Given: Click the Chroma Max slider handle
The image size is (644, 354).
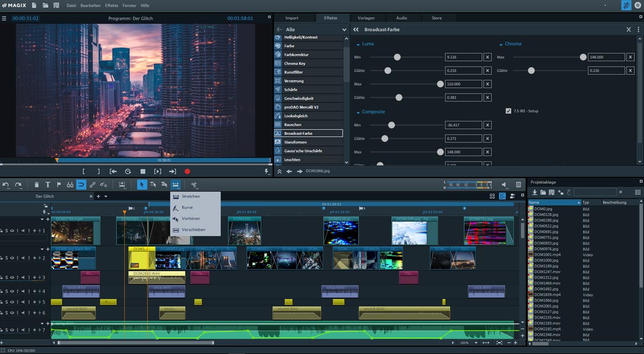Looking at the screenshot, I should (583, 57).
